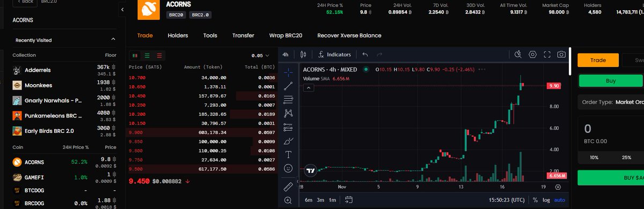Select the text annotation tool
Screen dimensions: 644x209
click(288, 154)
